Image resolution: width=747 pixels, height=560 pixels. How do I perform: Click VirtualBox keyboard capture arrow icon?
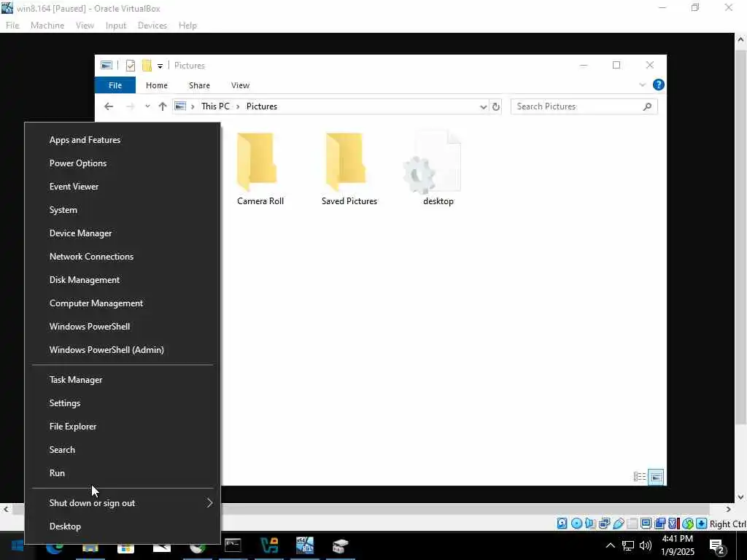click(701, 524)
